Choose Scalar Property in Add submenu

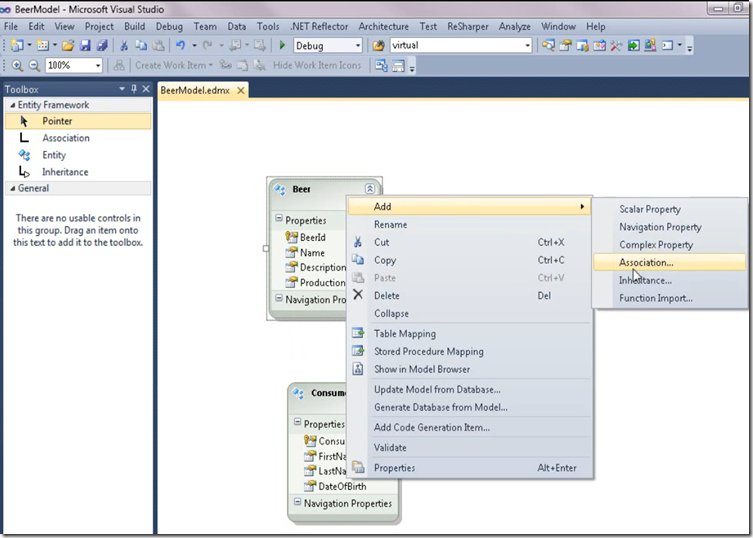click(x=669, y=209)
